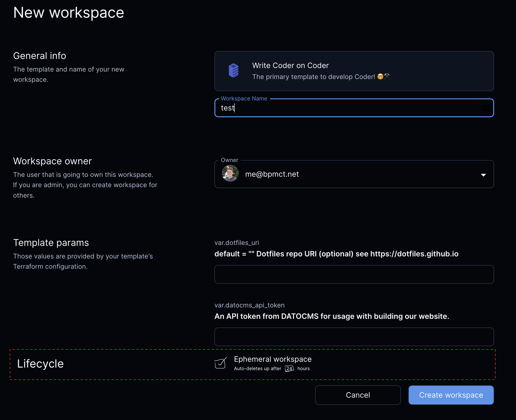This screenshot has height=420, width=516.
Task: Open the Owner field to pick another user
Action: [354, 174]
